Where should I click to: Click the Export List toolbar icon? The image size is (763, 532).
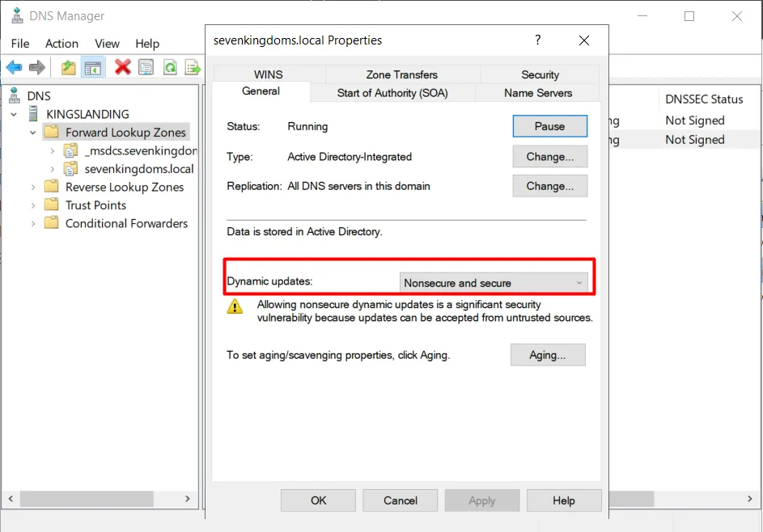coord(193,67)
